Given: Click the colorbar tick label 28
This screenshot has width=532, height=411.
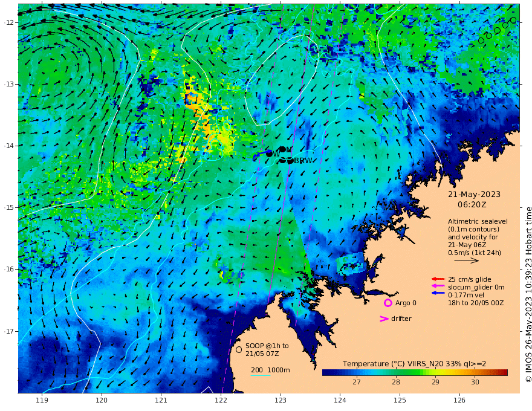Looking at the screenshot, I should [396, 382].
